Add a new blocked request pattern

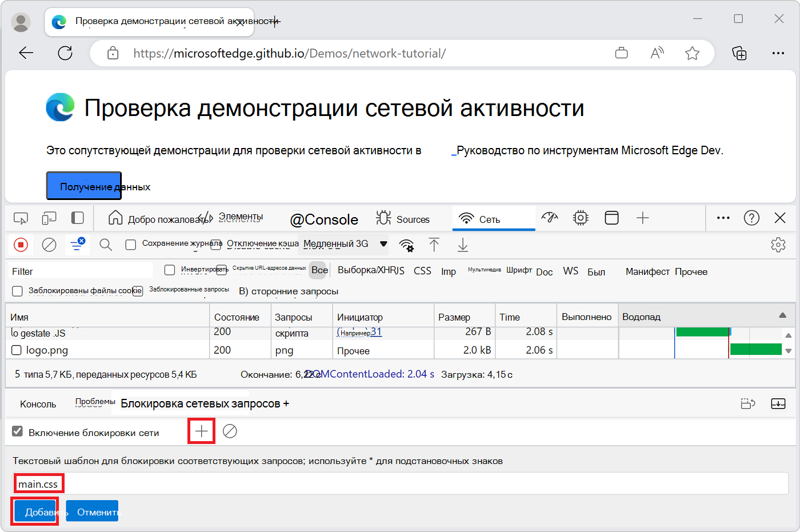coord(201,431)
